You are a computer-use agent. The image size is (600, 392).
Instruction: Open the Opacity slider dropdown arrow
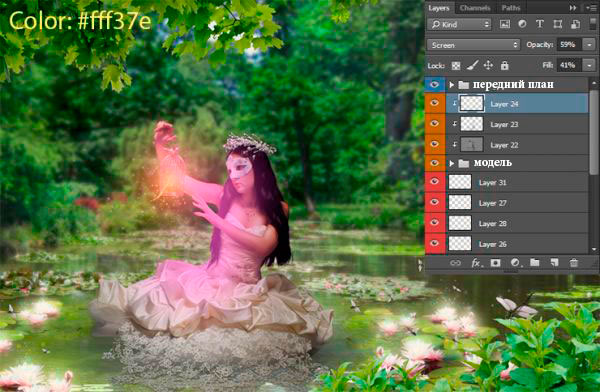click(x=589, y=45)
